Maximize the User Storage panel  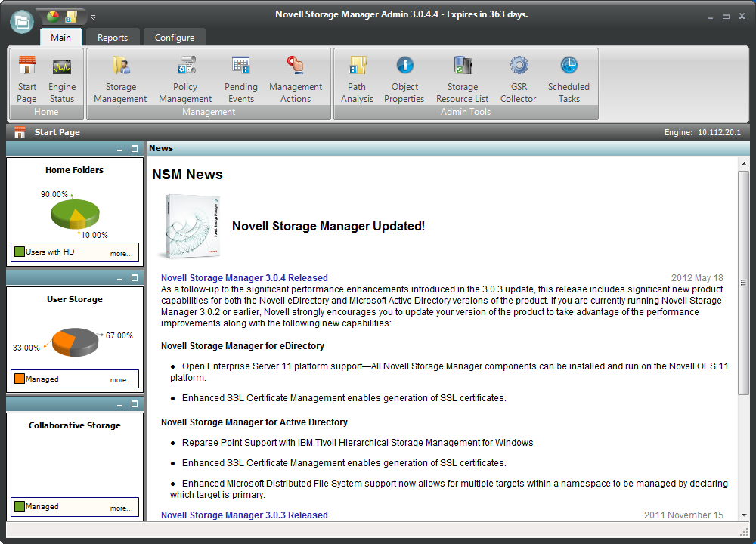pos(135,278)
